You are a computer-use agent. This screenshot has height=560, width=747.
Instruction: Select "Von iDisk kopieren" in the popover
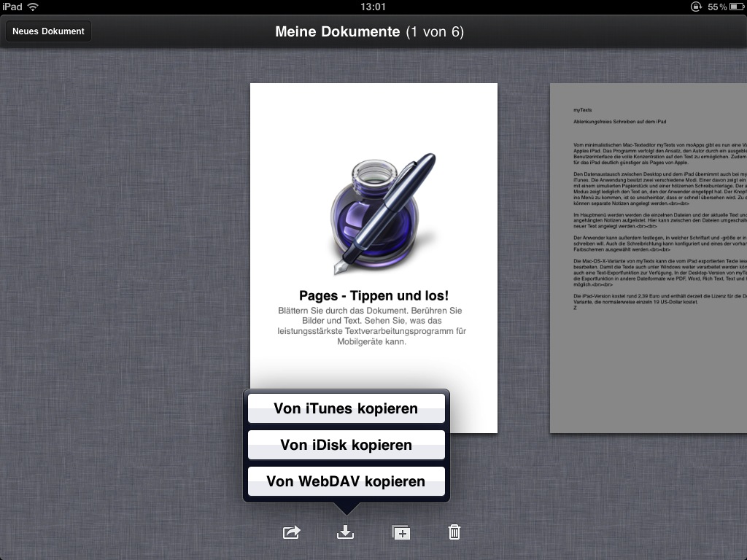(x=346, y=445)
